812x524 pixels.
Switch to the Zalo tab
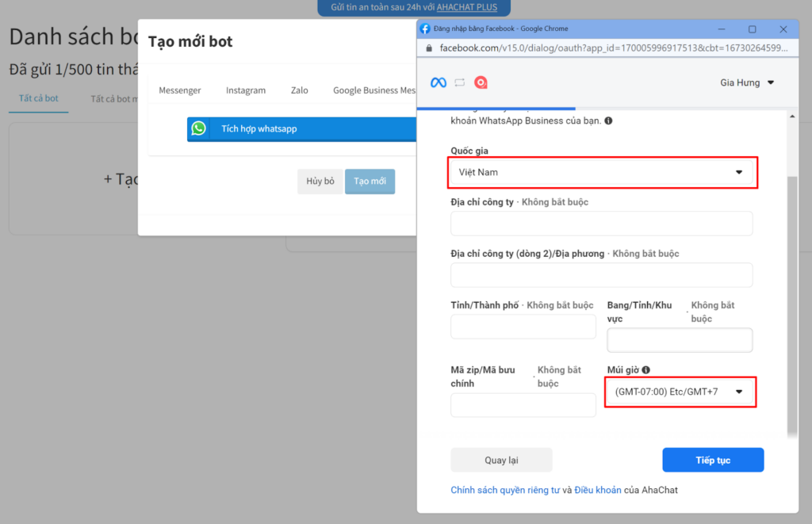coord(299,90)
